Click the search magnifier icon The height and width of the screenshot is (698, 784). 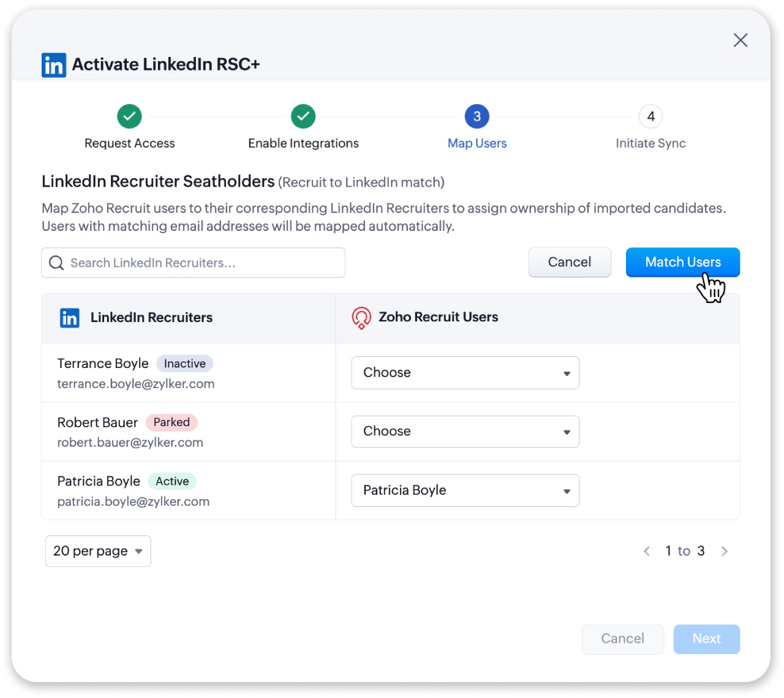pos(56,263)
